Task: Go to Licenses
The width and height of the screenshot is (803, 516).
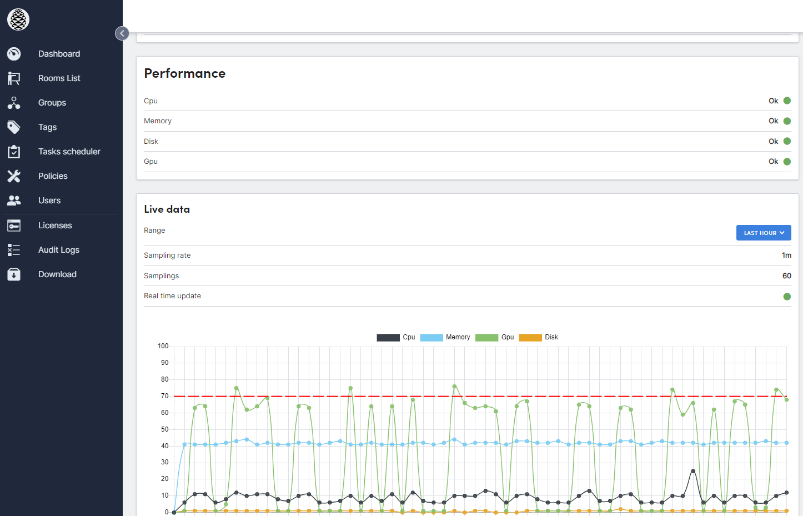Action: [x=55, y=225]
